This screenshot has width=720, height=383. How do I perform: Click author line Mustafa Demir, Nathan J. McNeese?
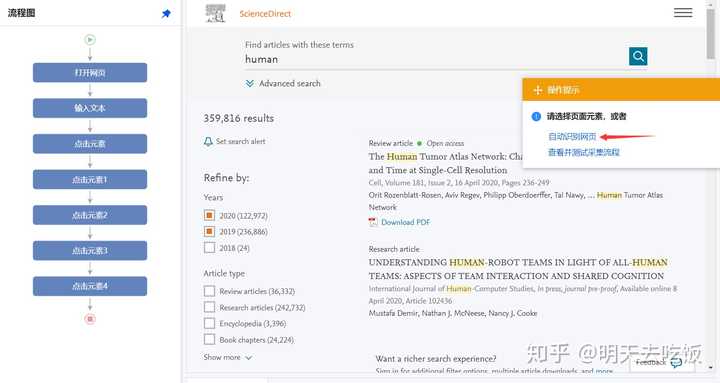(453, 313)
